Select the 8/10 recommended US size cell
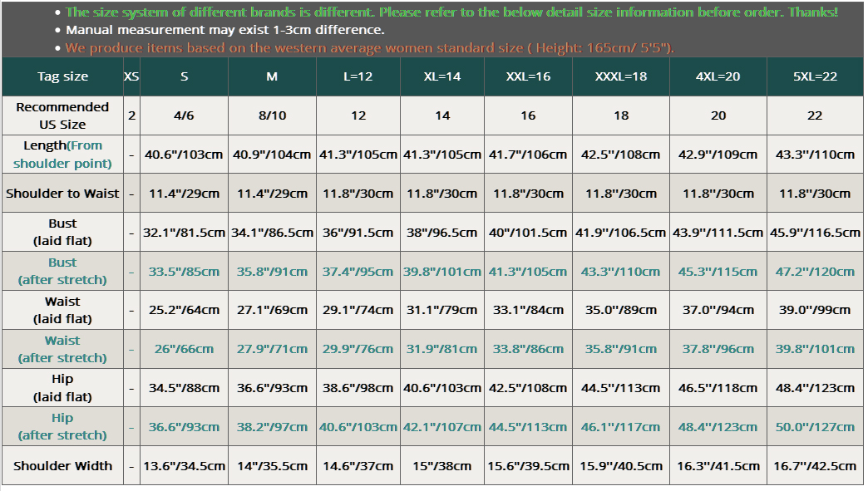The width and height of the screenshot is (868, 491). [x=272, y=115]
